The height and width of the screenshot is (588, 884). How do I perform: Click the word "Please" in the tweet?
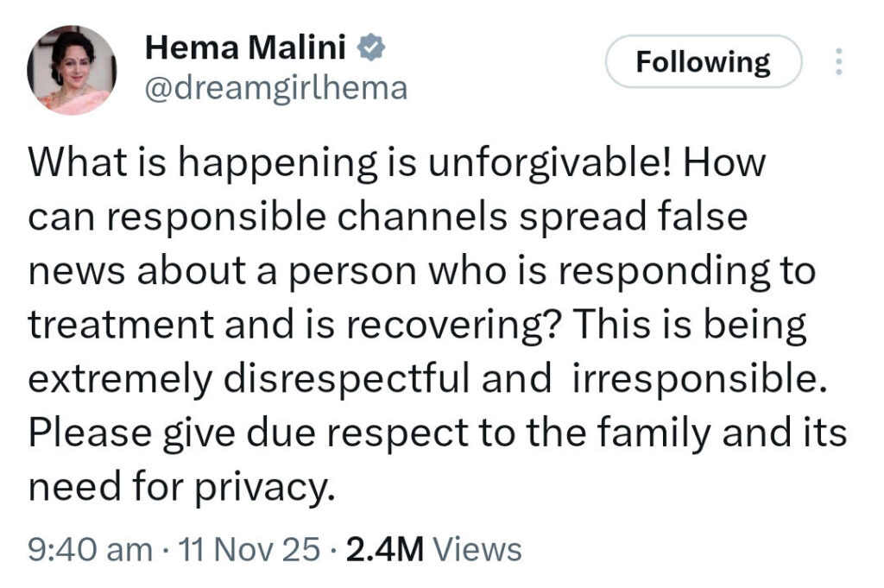click(x=86, y=434)
